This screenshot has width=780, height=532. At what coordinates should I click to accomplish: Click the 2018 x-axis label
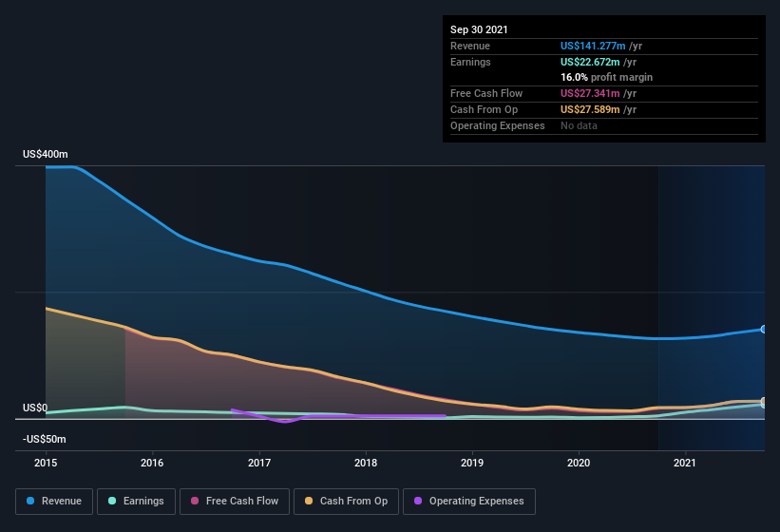(x=366, y=463)
